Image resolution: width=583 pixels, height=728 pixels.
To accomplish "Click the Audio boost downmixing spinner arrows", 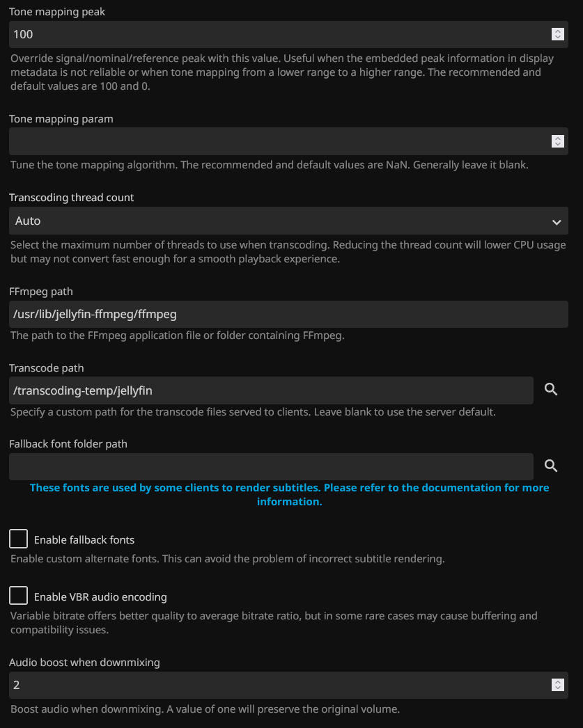I will click(x=557, y=685).
